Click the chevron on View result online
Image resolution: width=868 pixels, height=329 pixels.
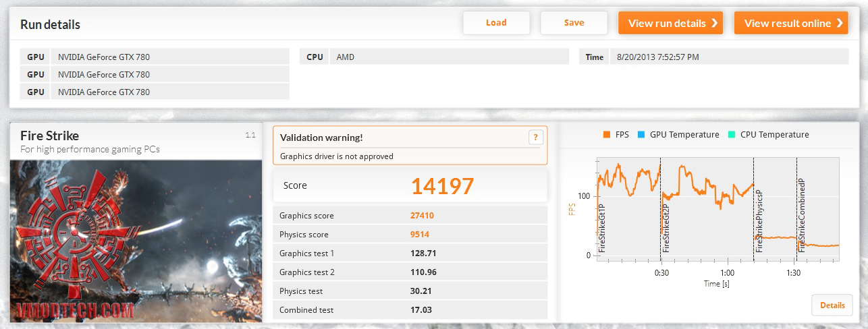[x=839, y=23]
